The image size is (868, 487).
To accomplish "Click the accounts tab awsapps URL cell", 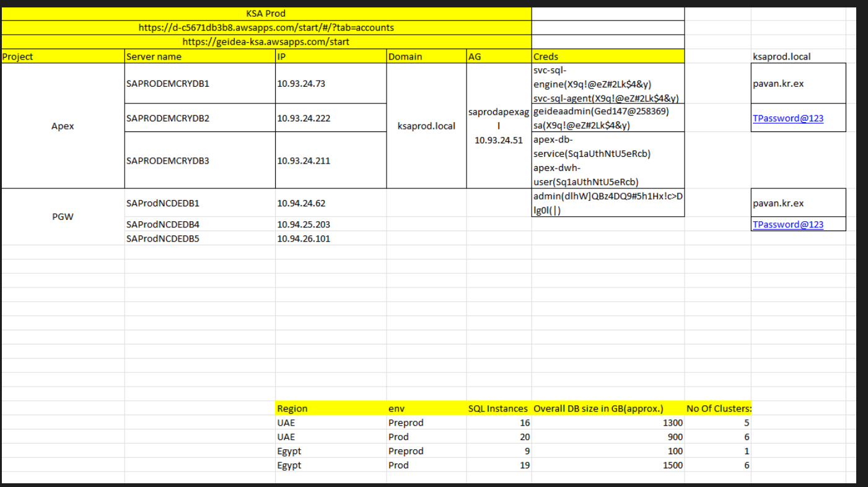I will 266,28.
